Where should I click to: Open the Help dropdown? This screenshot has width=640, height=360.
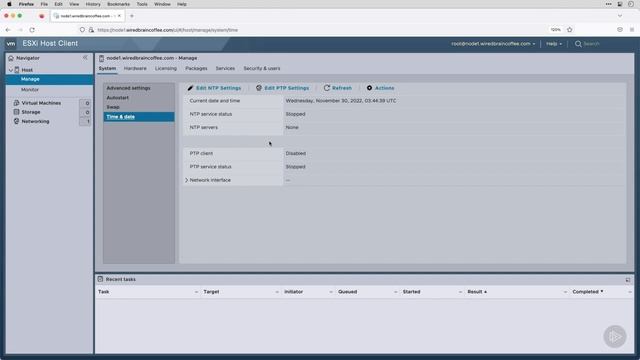554,44
